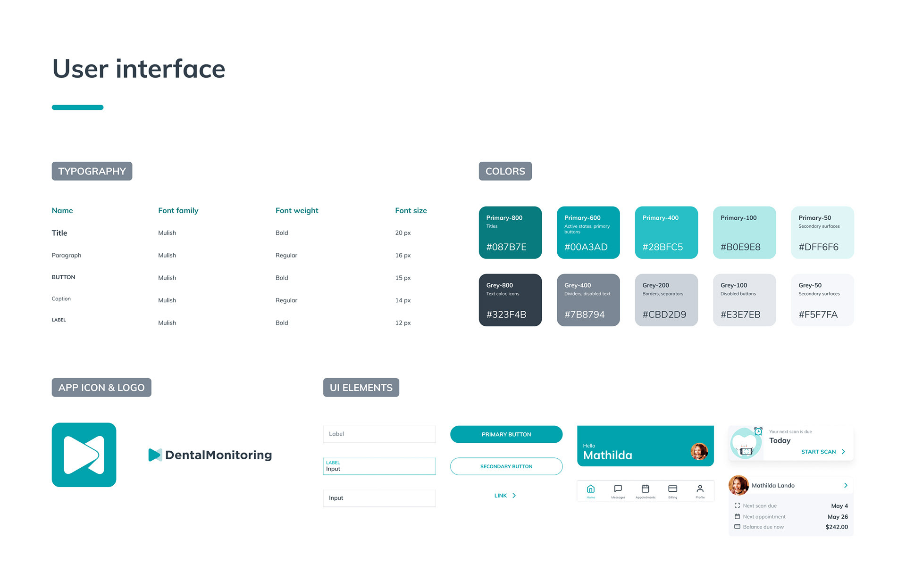Image resolution: width=906 pixels, height=588 pixels.
Task: Click the UI ELEMENTS section tag
Action: pyautogui.click(x=361, y=388)
